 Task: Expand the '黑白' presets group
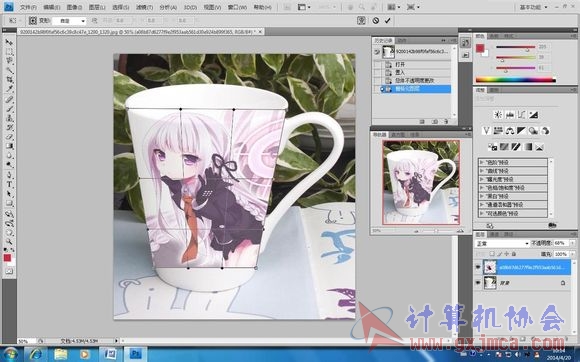[482, 196]
